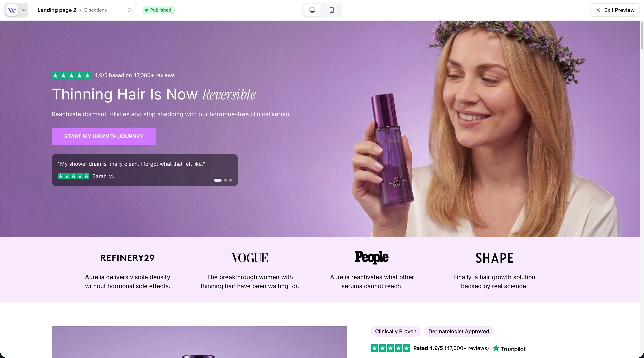The width and height of the screenshot is (644, 358).
Task: Click the Published status badge
Action: coord(158,10)
